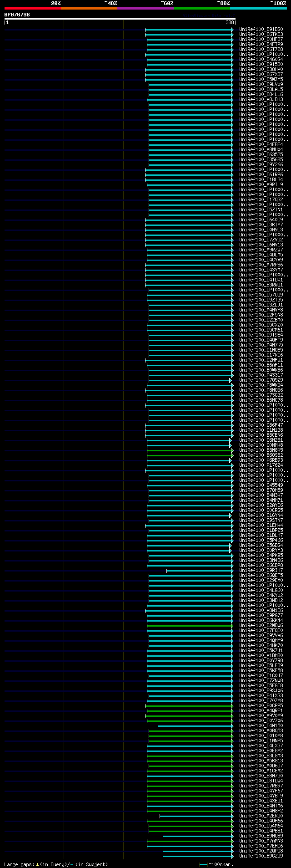
Task: Open the UniRef100_B9IDS0 hit label
Action: (261, 29)
